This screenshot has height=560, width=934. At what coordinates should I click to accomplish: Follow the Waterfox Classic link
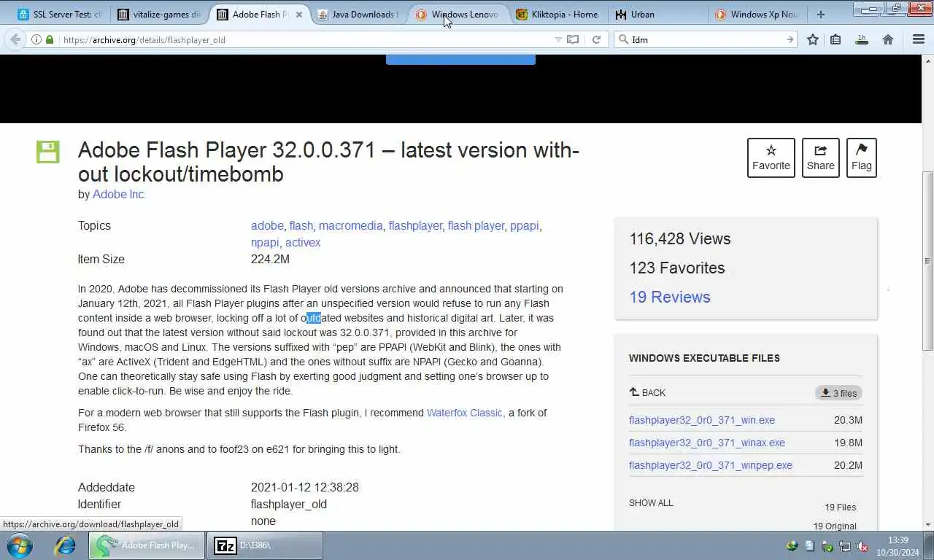pos(465,413)
